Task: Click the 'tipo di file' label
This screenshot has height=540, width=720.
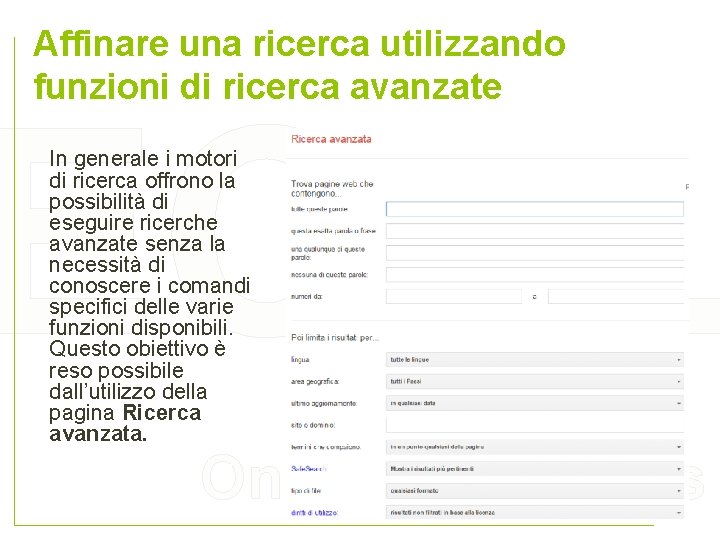Action: (x=306, y=491)
